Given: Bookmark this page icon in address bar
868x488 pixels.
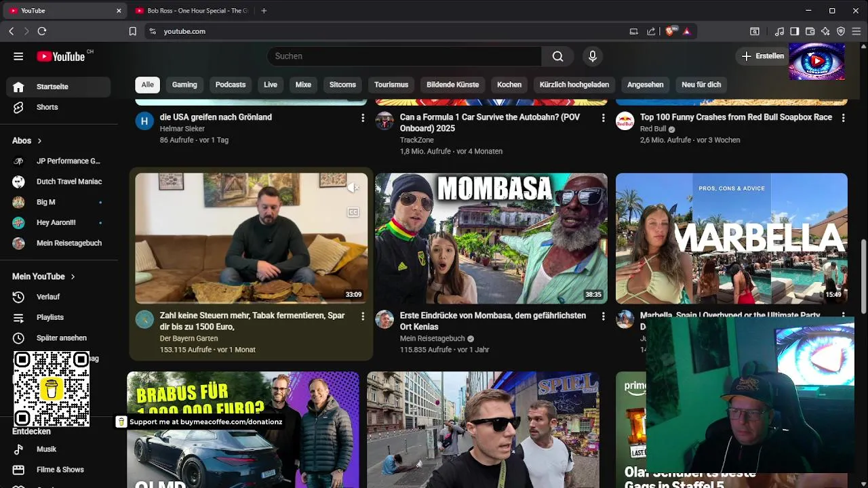Looking at the screenshot, I should (x=133, y=31).
